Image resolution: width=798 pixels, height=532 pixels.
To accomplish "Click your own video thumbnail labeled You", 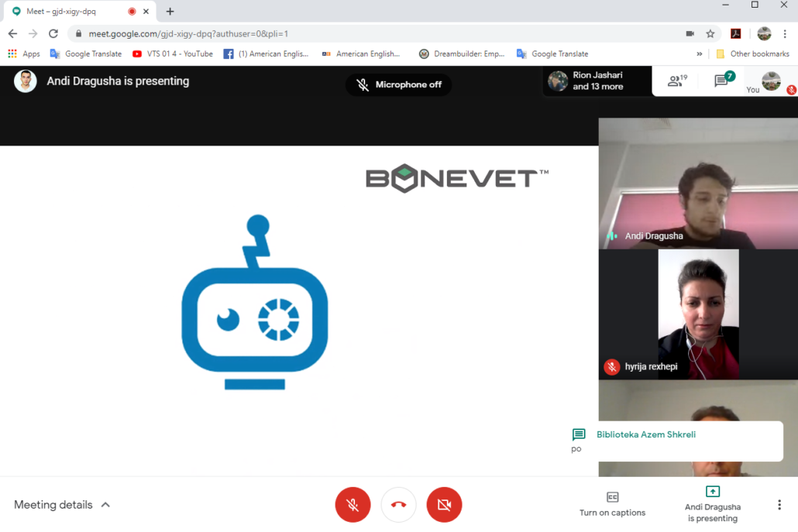I will coord(771,81).
